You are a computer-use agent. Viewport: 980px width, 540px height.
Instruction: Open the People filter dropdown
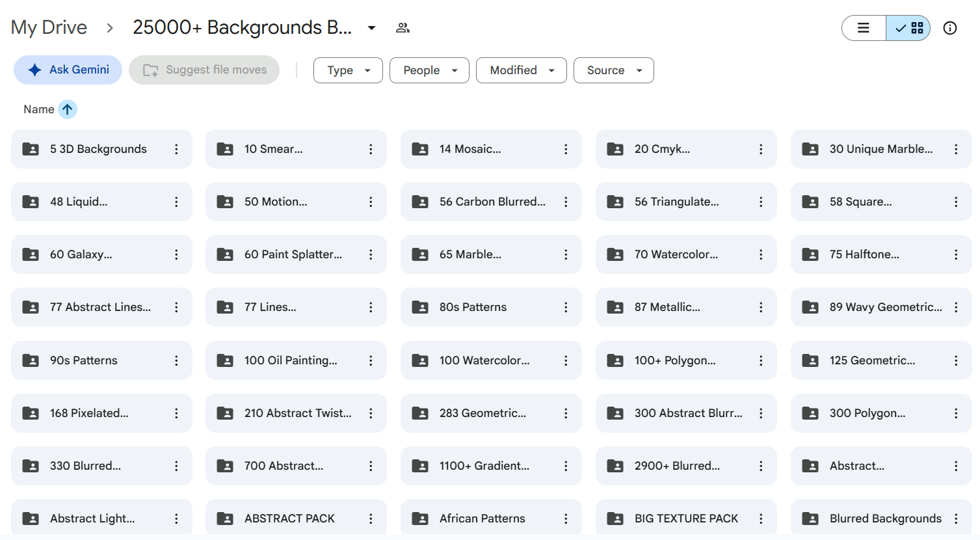click(429, 70)
